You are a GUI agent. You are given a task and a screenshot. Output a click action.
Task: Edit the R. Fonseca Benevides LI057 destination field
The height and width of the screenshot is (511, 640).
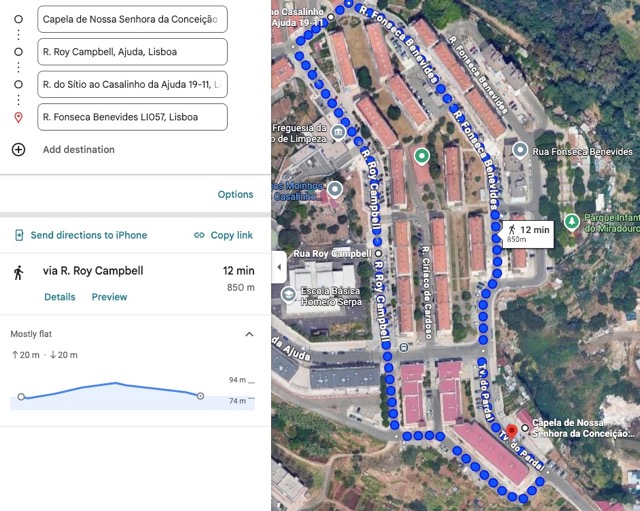(x=132, y=117)
